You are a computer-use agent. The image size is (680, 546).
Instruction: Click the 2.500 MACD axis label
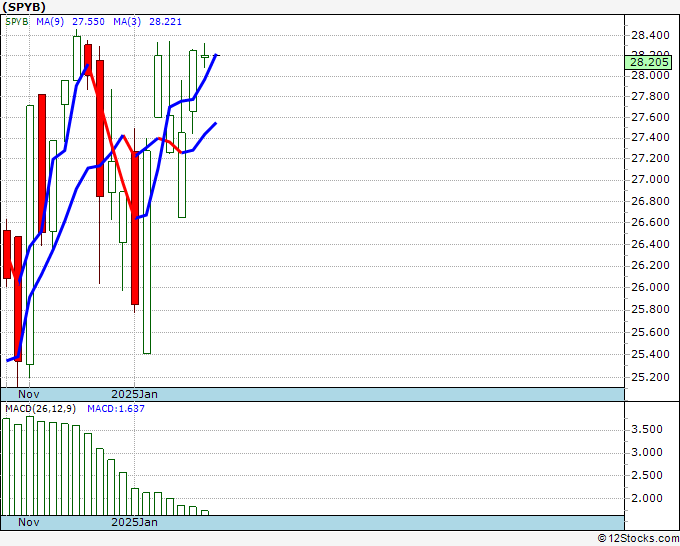[x=647, y=475]
